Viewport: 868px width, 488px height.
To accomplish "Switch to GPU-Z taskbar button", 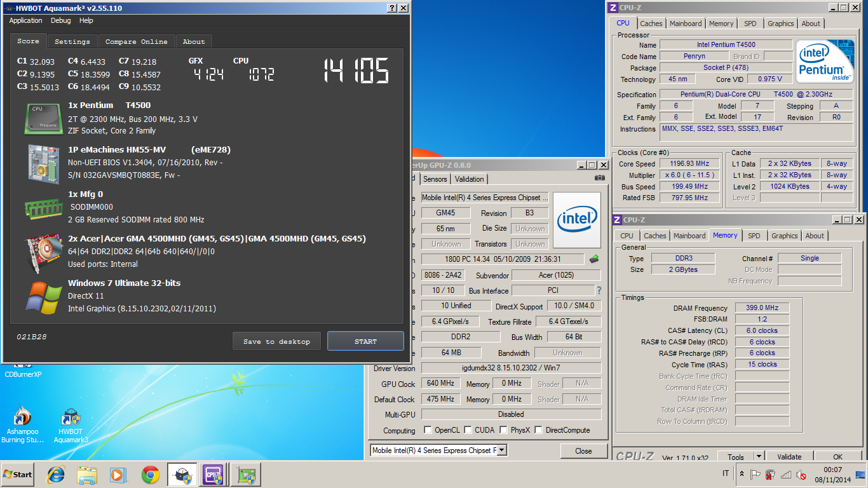I will pos(245,474).
